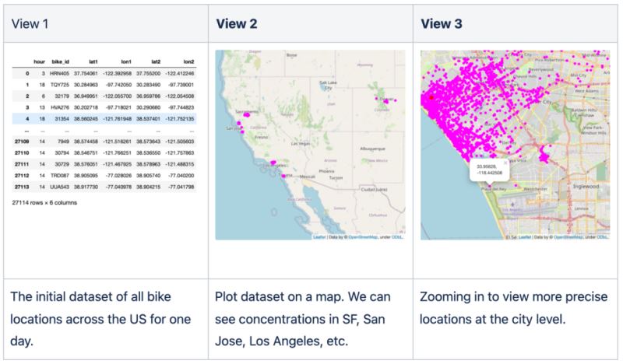The height and width of the screenshot is (364, 623).
Task: Click the Las Vegas label on View 2 map
Action: click(300, 145)
